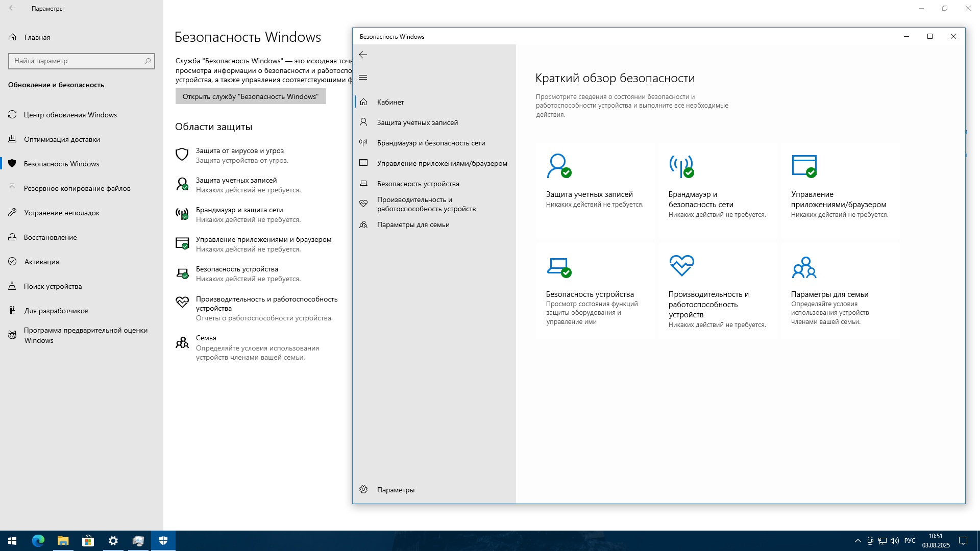This screenshot has height=551, width=980.
Task: Click Безопасность Windows entry in Settings sidebar
Action: 82,164
